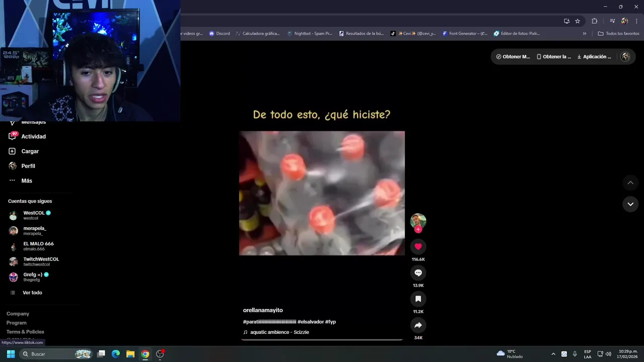Open the ESP LAA language switcher
The width and height of the screenshot is (644, 362).
click(588, 354)
